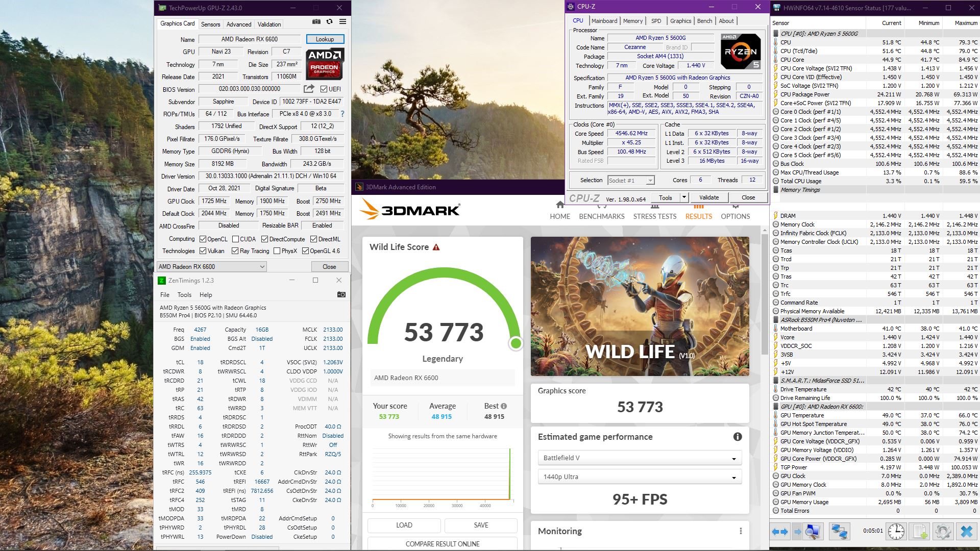Click the HWiNFO clock reset icon
The width and height of the screenshot is (980, 551).
pyautogui.click(x=896, y=532)
